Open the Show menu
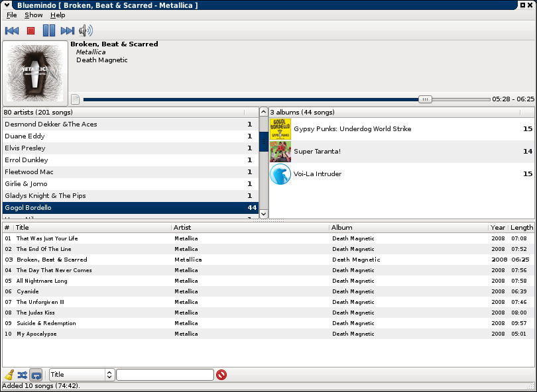Image resolution: width=537 pixels, height=392 pixels. coord(34,15)
